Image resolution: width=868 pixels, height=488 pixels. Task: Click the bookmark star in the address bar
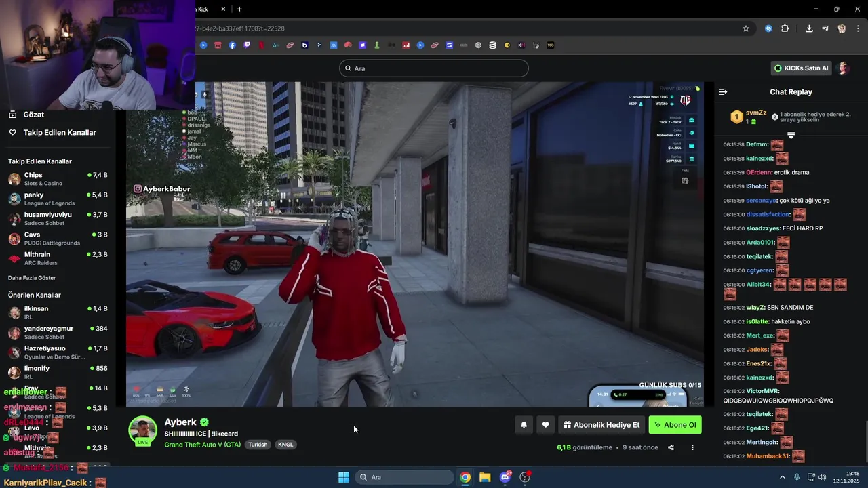746,28
